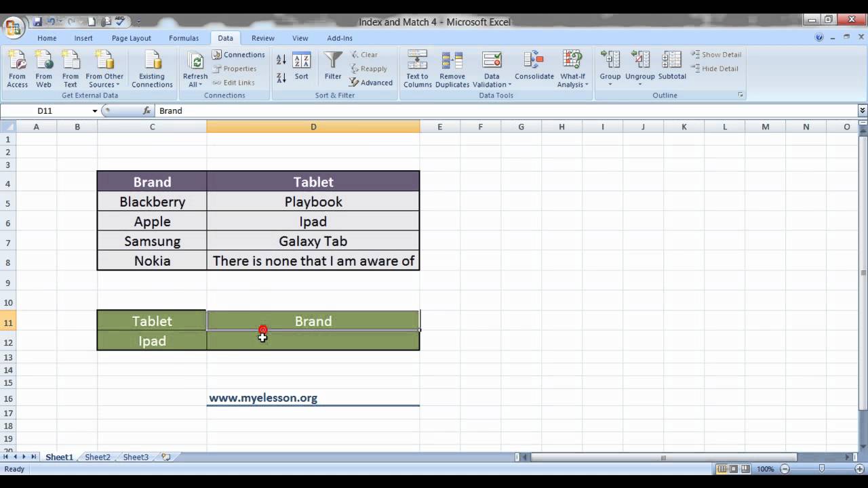The height and width of the screenshot is (488, 868).
Task: Launch Text to Columns wizard
Action: click(418, 69)
